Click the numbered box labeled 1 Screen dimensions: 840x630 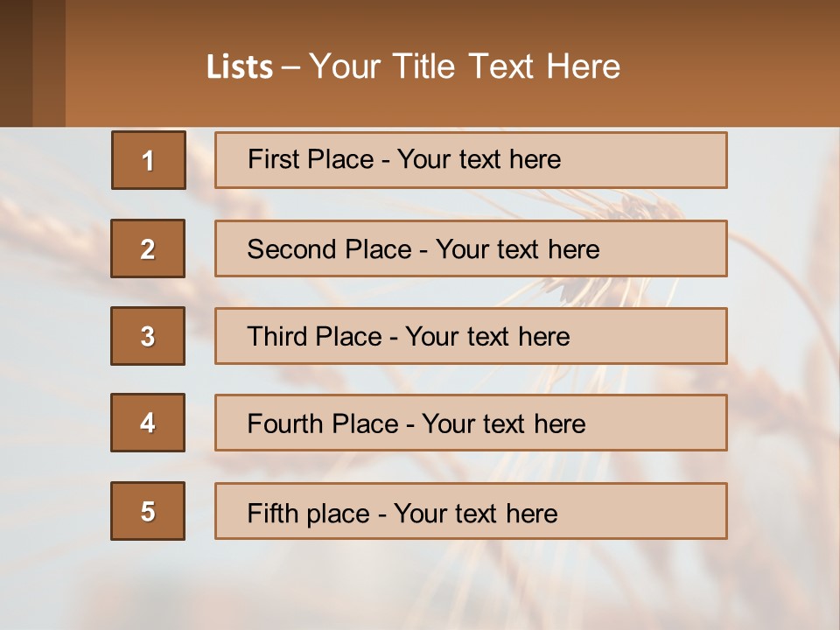point(148,160)
